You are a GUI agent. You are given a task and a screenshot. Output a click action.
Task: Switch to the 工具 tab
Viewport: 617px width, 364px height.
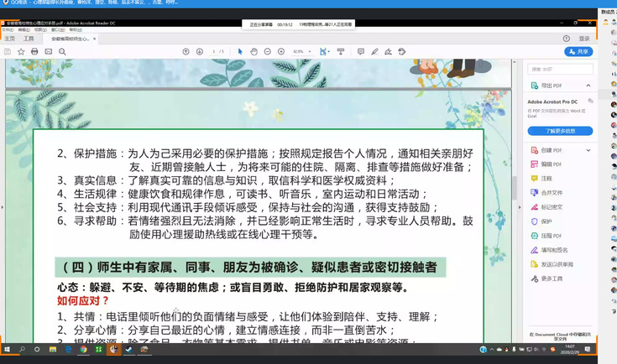[29, 39]
